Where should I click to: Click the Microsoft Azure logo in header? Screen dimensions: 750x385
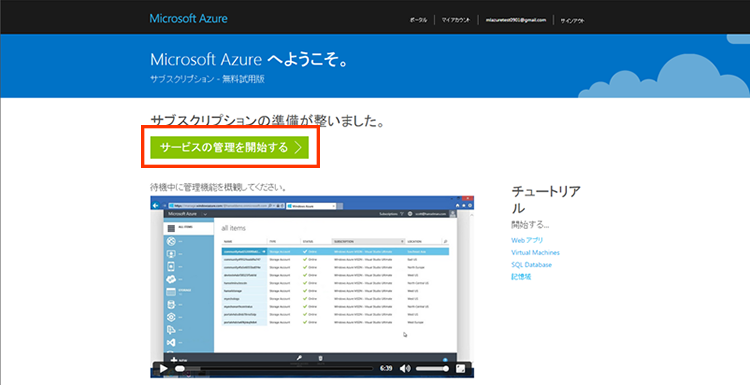188,19
